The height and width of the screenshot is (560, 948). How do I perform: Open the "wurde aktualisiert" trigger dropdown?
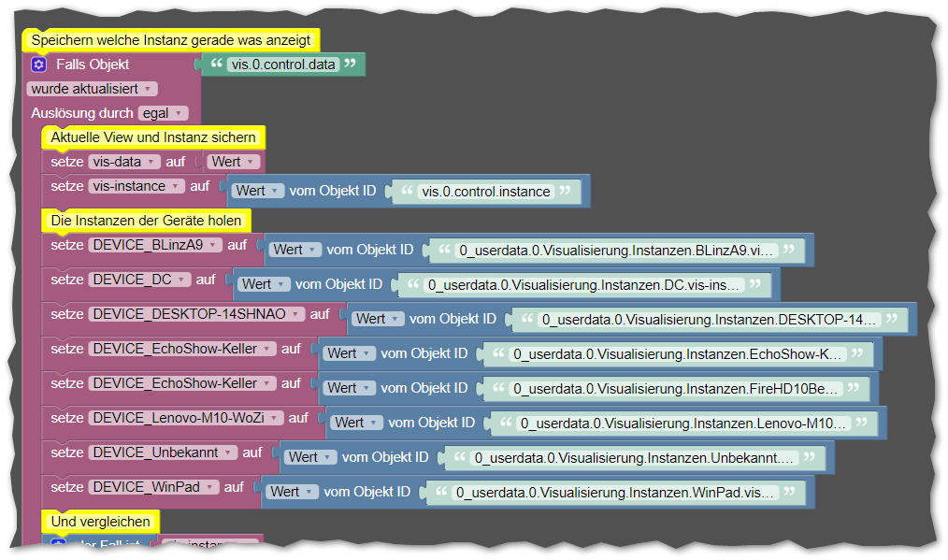click(x=92, y=89)
